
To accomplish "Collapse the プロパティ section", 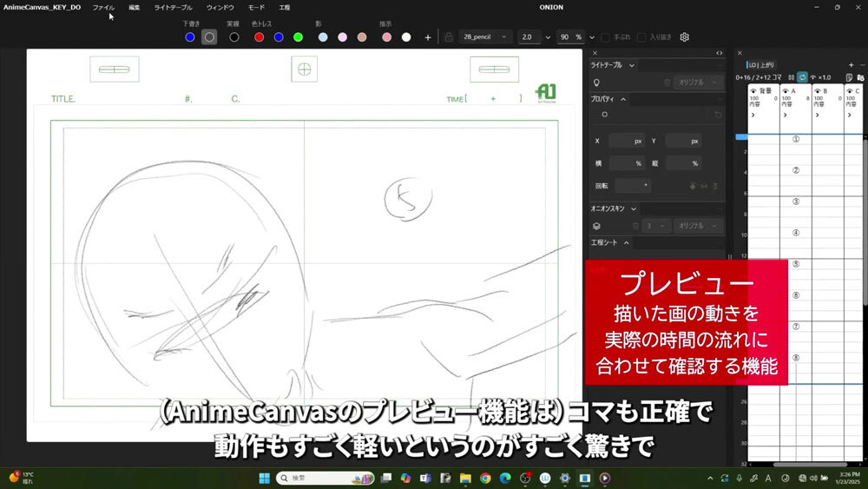I will (x=623, y=99).
